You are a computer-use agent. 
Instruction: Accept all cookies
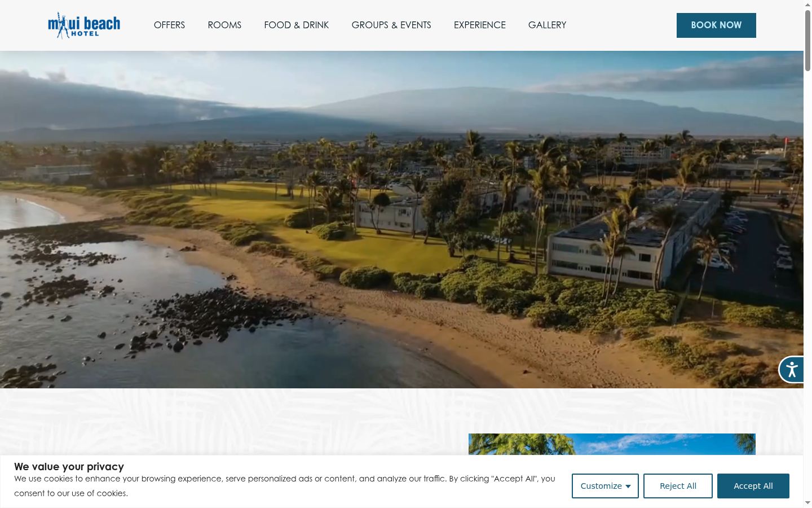(753, 486)
